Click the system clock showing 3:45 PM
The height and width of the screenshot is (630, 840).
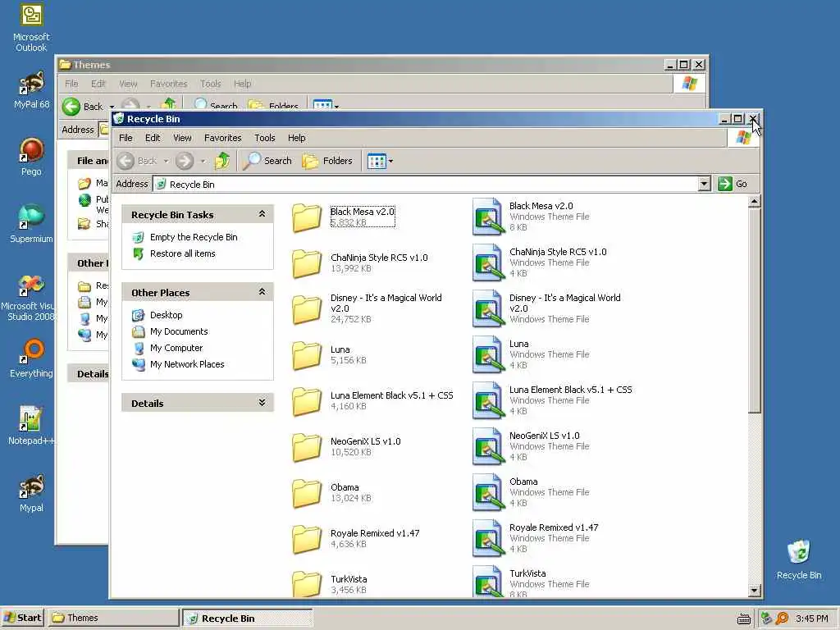pyautogui.click(x=811, y=619)
